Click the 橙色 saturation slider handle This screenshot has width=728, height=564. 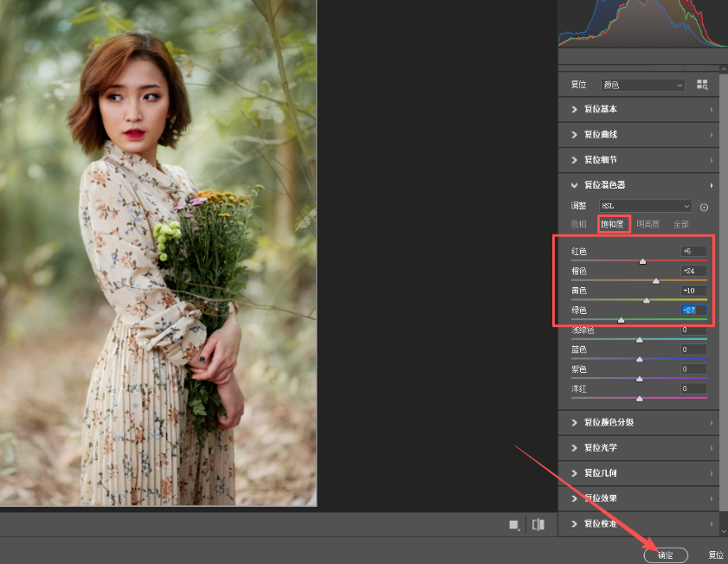point(655,281)
